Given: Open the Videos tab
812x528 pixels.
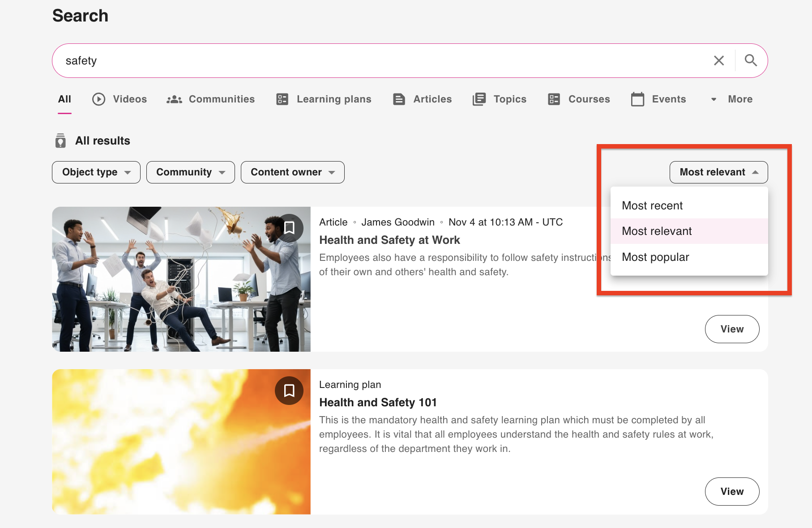Looking at the screenshot, I should click(120, 99).
